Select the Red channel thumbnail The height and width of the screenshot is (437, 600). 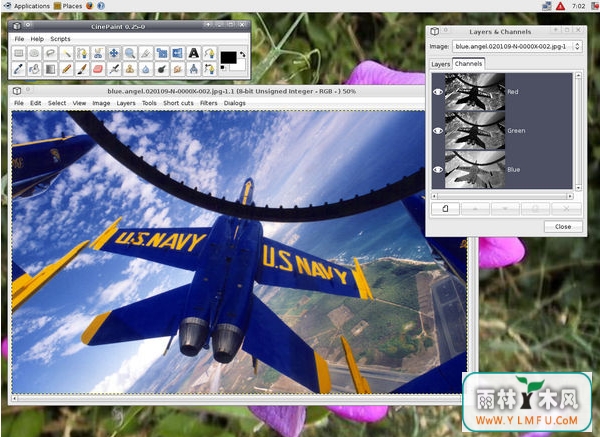(x=475, y=92)
